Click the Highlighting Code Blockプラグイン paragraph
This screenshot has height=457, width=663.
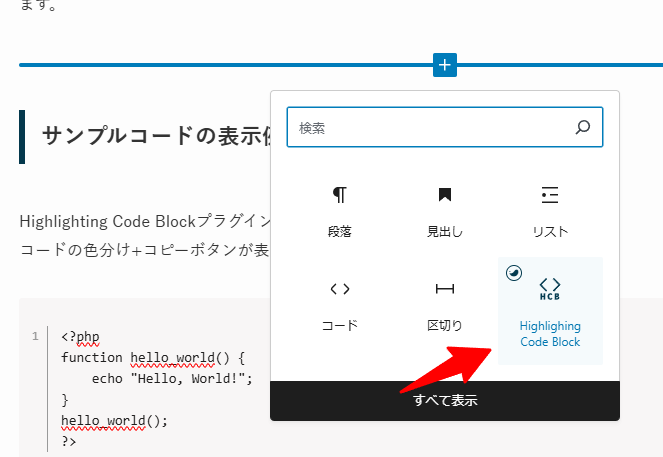click(145, 222)
